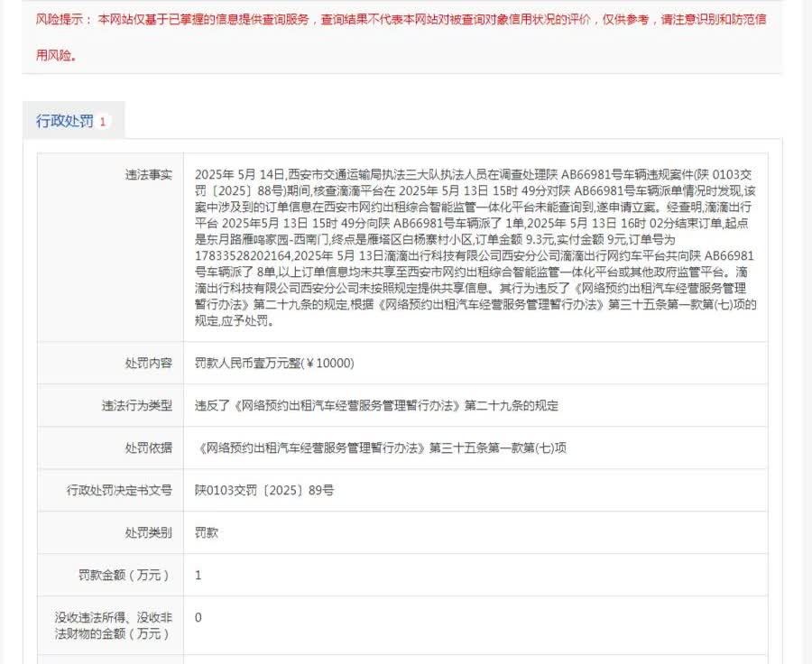Click the value ending 第三十五条第一款第(七)项
The height and width of the screenshot is (664, 812).
(382, 447)
